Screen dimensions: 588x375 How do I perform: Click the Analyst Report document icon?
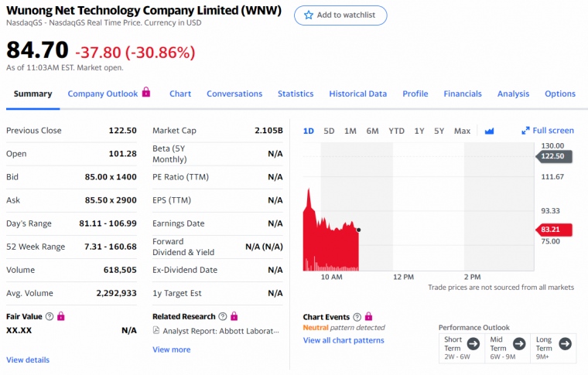(156, 330)
